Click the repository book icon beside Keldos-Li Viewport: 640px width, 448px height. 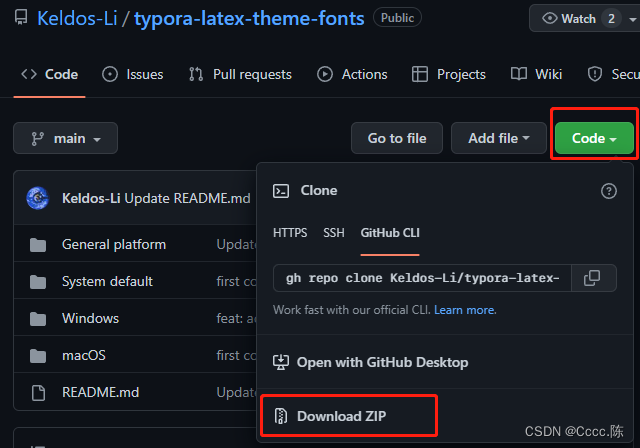(x=21, y=18)
